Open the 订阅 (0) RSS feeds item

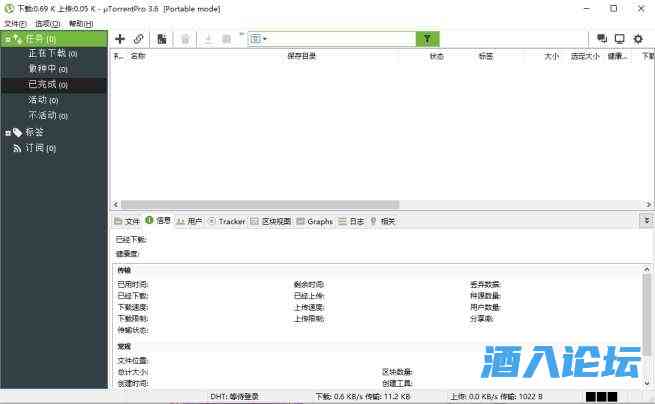click(40, 148)
